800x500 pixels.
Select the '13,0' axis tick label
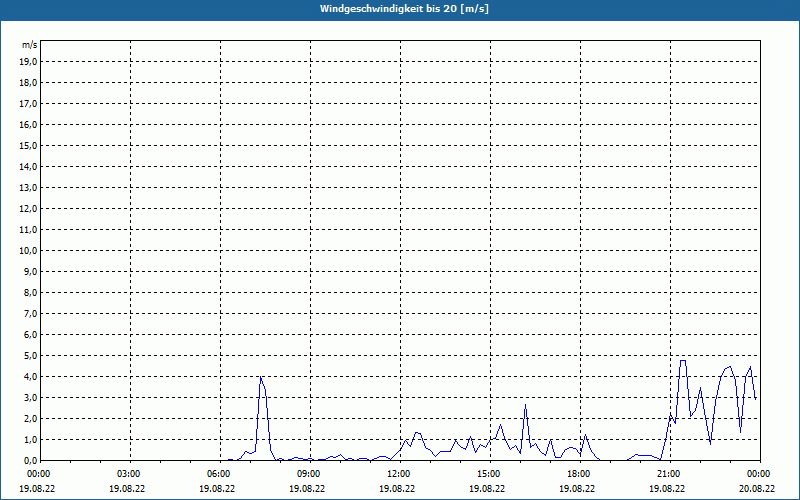coord(29,188)
